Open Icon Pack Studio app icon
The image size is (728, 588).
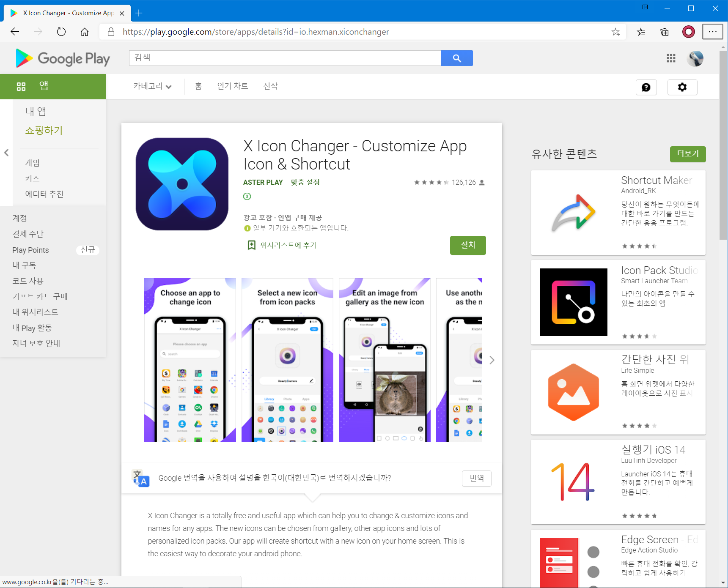pyautogui.click(x=574, y=302)
